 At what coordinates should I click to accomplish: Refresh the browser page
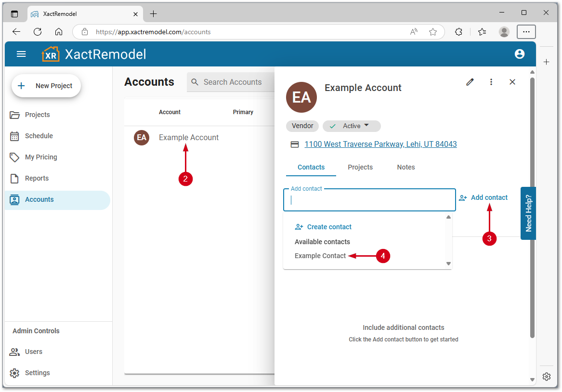coord(38,32)
